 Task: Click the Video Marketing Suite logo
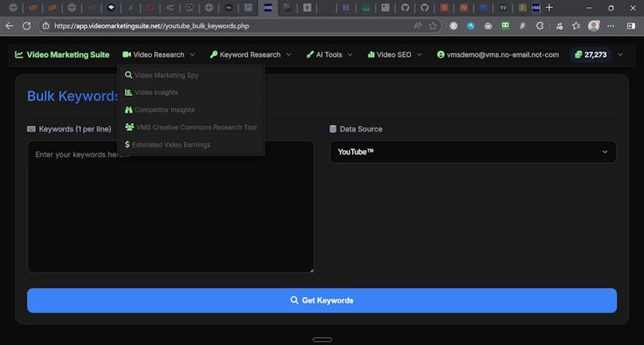click(62, 54)
